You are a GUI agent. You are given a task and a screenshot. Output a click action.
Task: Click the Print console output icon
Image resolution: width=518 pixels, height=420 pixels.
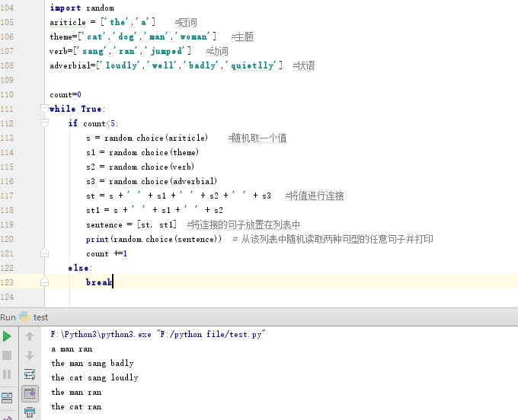click(30, 412)
